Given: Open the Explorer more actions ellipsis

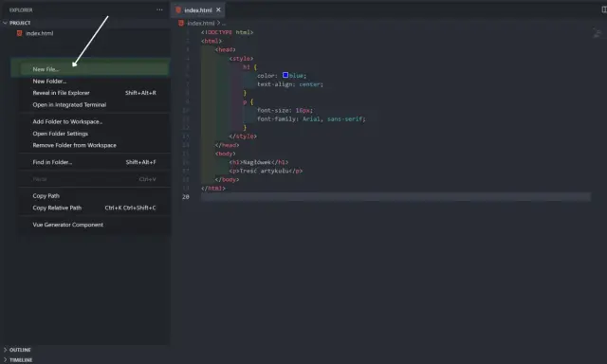Looking at the screenshot, I should coord(159,9).
